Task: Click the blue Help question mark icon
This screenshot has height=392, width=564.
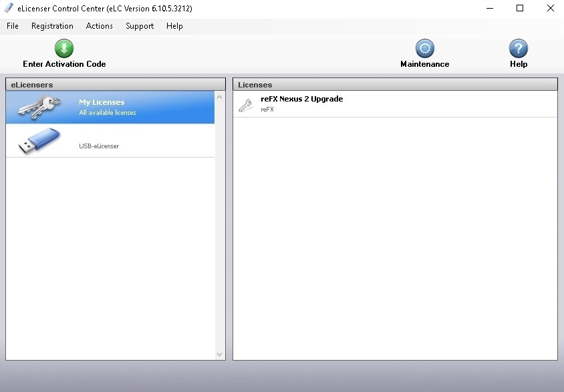Action: 519,49
